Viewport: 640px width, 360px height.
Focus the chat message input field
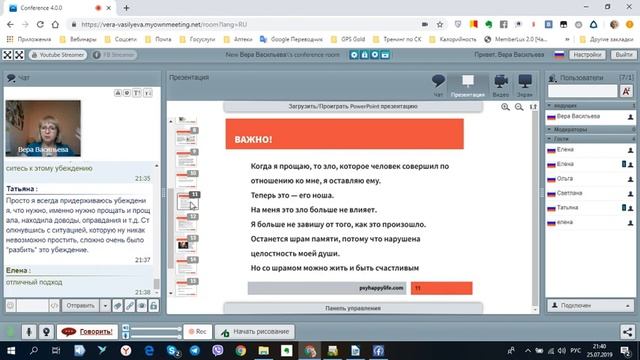[32, 305]
